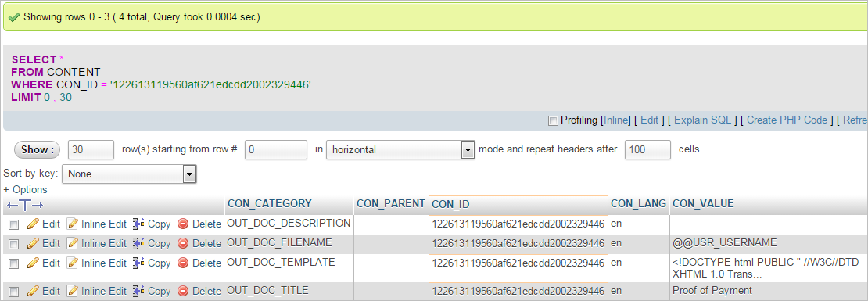Tick the checkbox for OUT_DOC_DESCRIPTION row
Screen dimensions: 868x301
click(14, 224)
